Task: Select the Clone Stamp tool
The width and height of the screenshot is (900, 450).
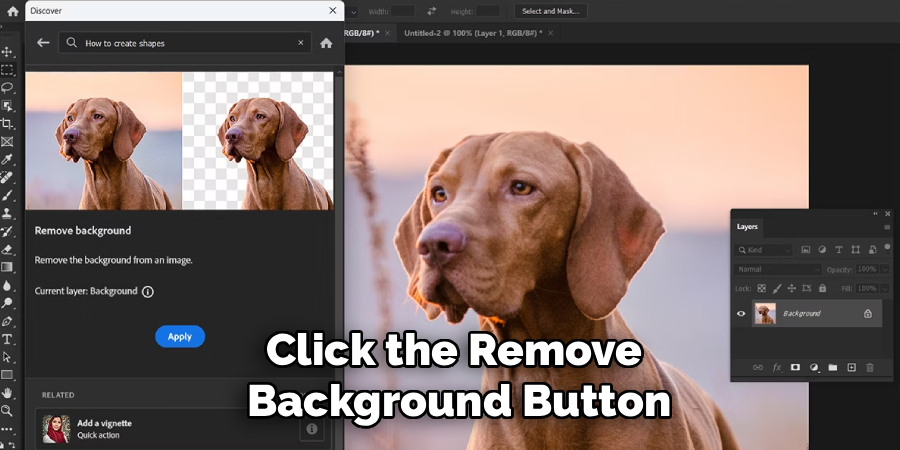Action: point(7,213)
